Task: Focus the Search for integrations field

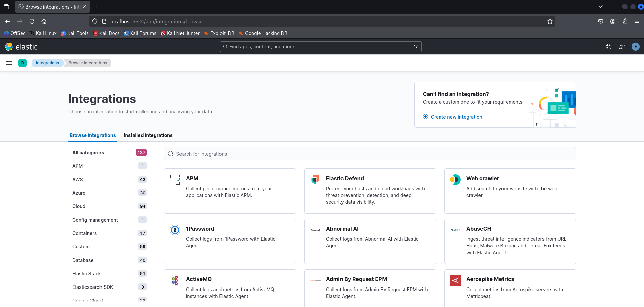Action: click(370, 154)
